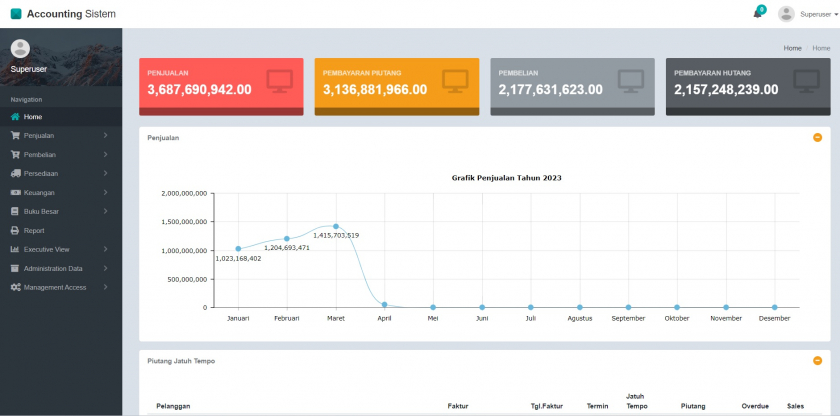Screen dimensions: 840x416
Task: Click the Report printer icon in sidebar
Action: click(x=15, y=231)
